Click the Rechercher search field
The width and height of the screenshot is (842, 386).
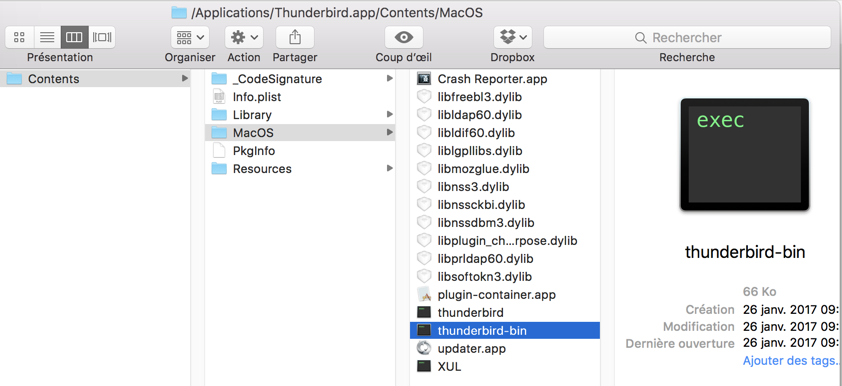687,38
